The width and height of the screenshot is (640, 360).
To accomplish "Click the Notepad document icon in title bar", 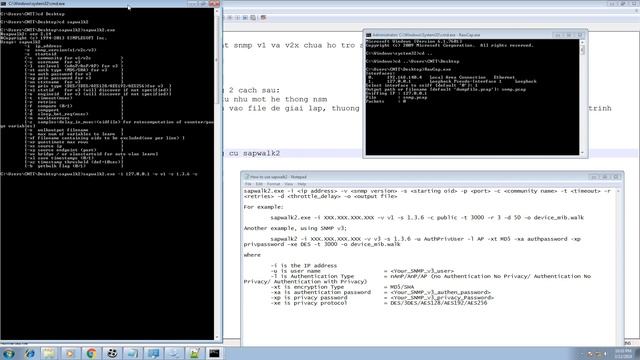I will pyautogui.click(x=246, y=177).
